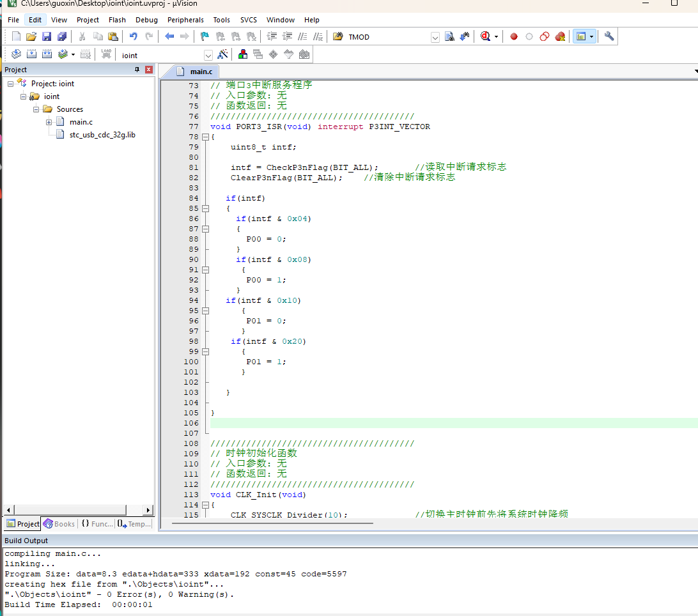The image size is (698, 616).
Task: Click the Build target toolbar icon
Action: [31, 55]
